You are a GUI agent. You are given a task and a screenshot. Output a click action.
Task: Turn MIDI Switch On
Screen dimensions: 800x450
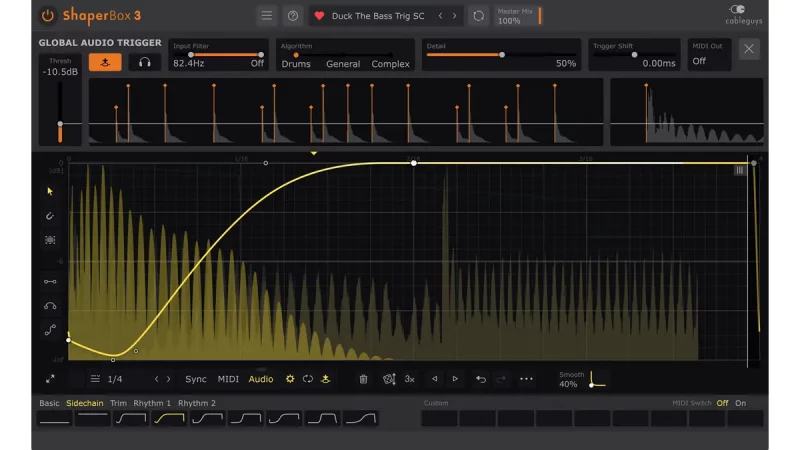pos(741,403)
